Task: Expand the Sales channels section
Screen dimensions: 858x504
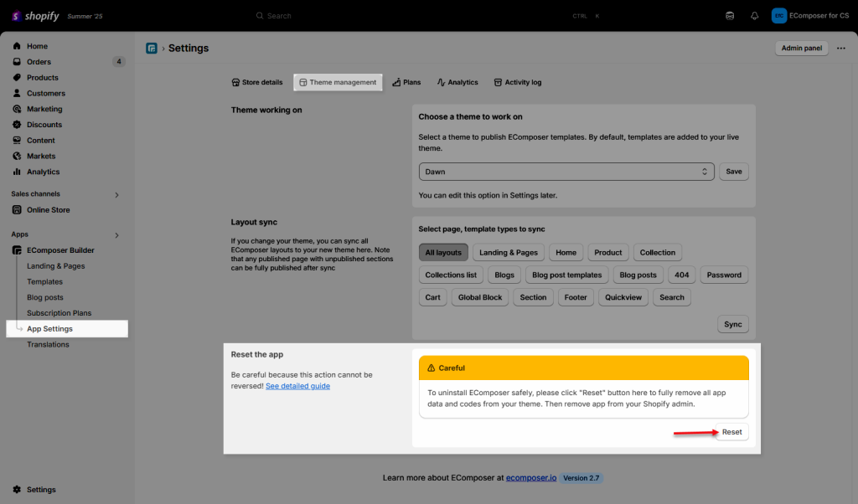Action: point(116,194)
